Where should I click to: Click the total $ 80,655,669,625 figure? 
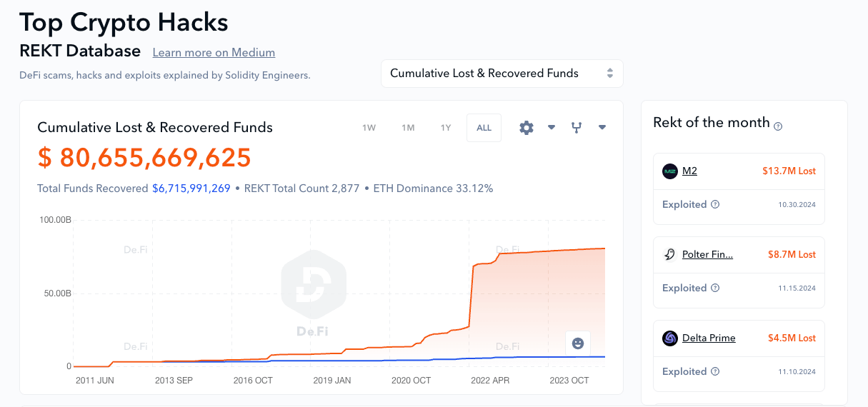coord(144,158)
